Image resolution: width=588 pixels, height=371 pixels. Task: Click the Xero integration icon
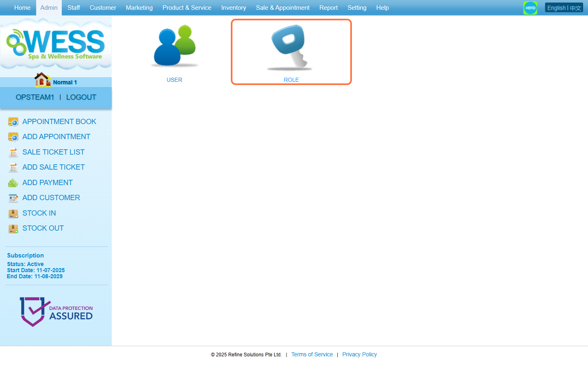point(530,8)
